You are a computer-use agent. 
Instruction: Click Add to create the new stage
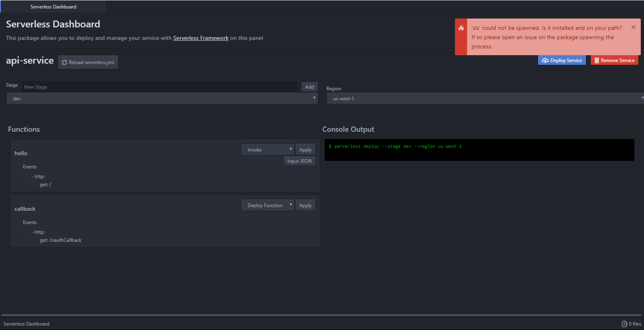coord(310,87)
